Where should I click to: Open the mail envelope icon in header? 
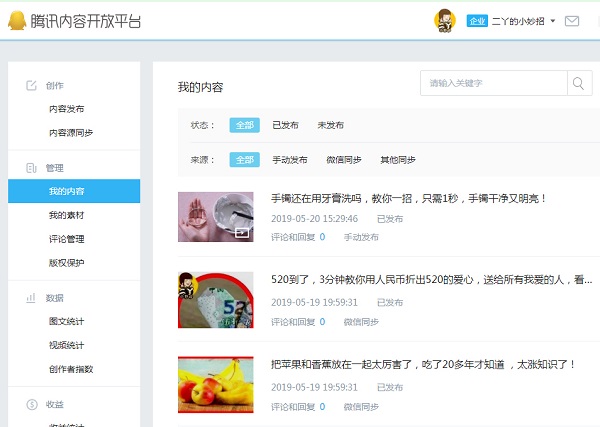(x=572, y=21)
